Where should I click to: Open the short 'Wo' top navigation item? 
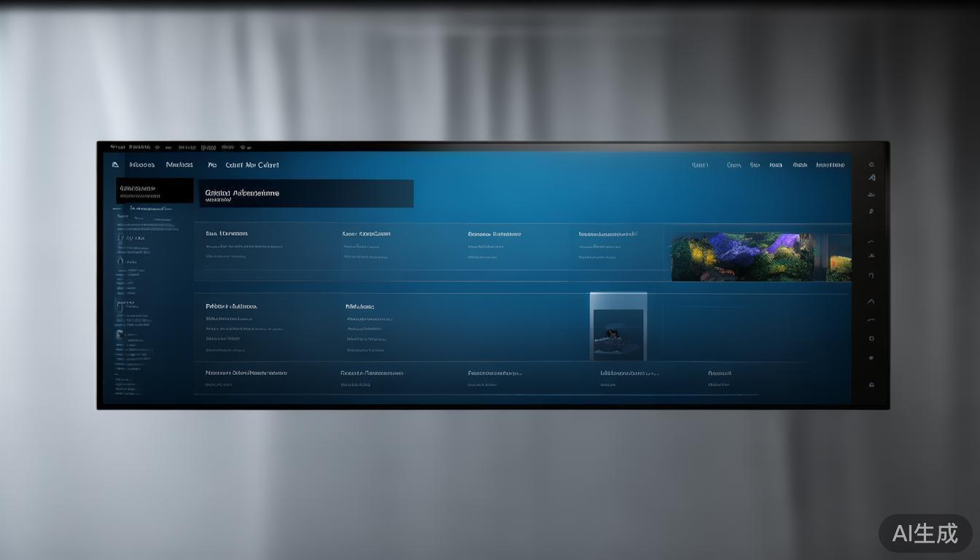(x=212, y=165)
